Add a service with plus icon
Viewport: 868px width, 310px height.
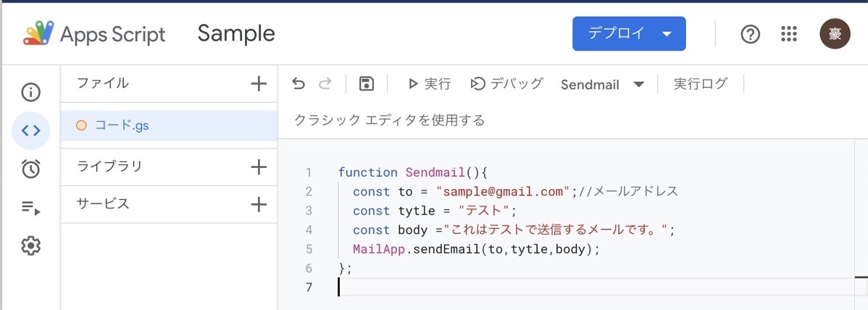tap(259, 204)
